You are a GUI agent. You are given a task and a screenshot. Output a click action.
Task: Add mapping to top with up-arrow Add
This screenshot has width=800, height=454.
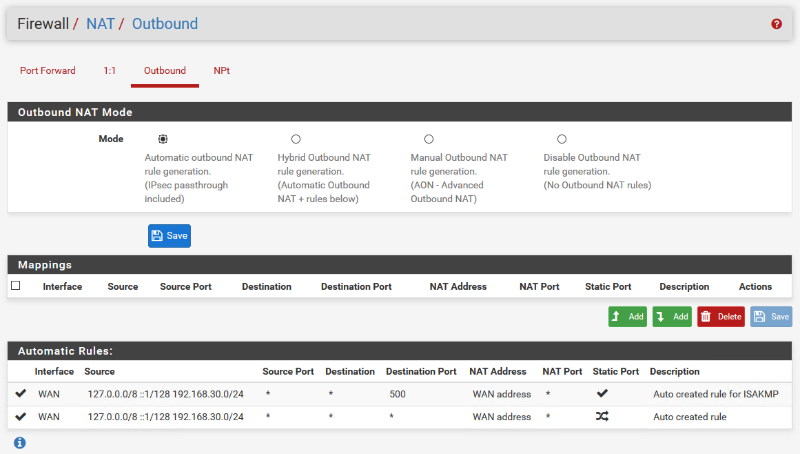click(627, 316)
